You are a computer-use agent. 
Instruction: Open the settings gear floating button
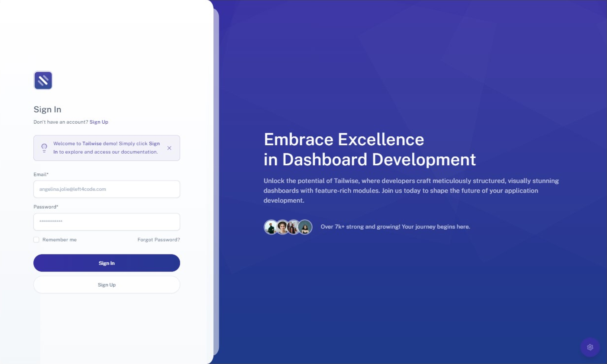[590, 347]
